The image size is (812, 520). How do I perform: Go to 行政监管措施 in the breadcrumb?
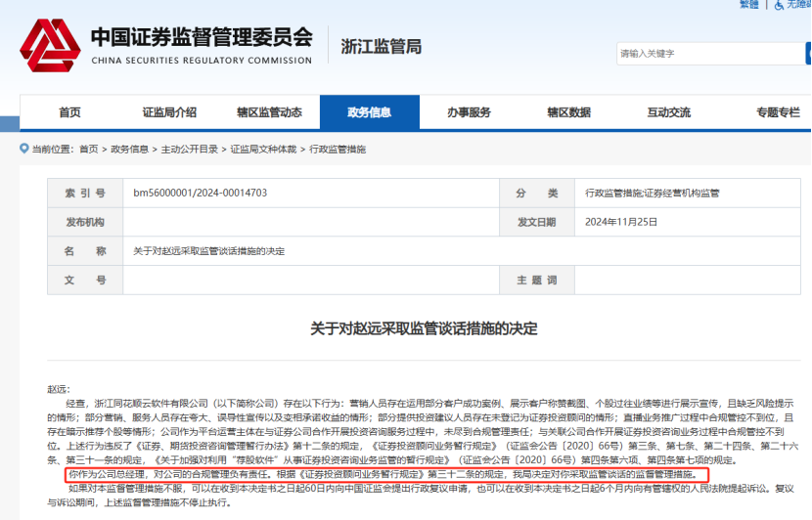[x=338, y=149]
